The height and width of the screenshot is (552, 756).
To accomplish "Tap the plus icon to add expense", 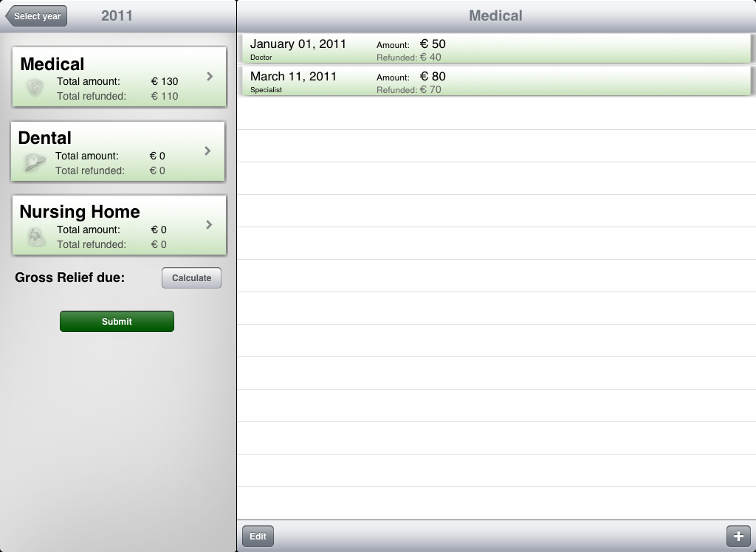I will click(x=738, y=537).
